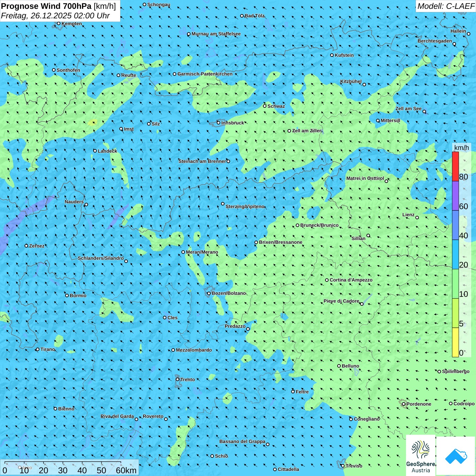This screenshot has width=476, height=476.
Task: Select the Lienz city marker
Action: [x=417, y=218]
